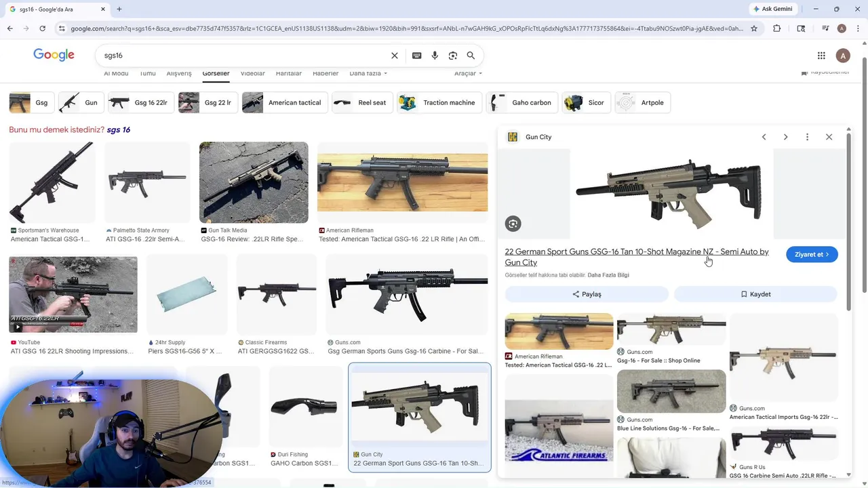Open the Guns R Us related image
868x488 pixels.
783,443
